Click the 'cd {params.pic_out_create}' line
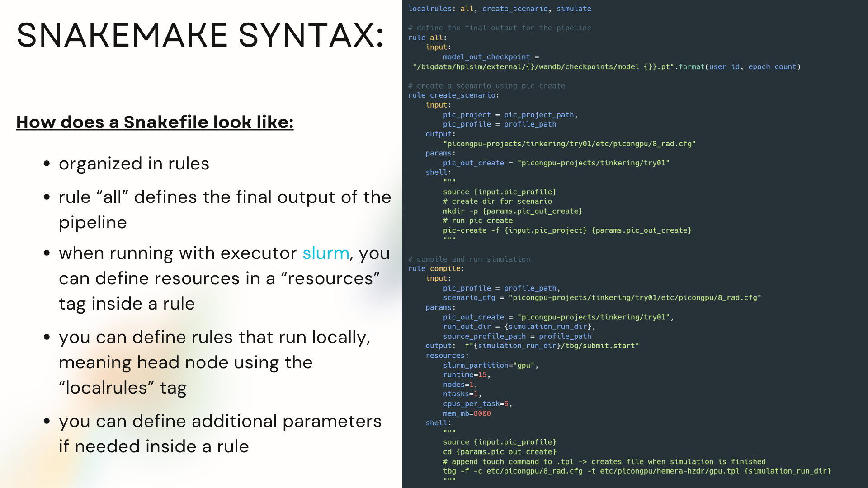This screenshot has height=488, width=868. tap(500, 452)
